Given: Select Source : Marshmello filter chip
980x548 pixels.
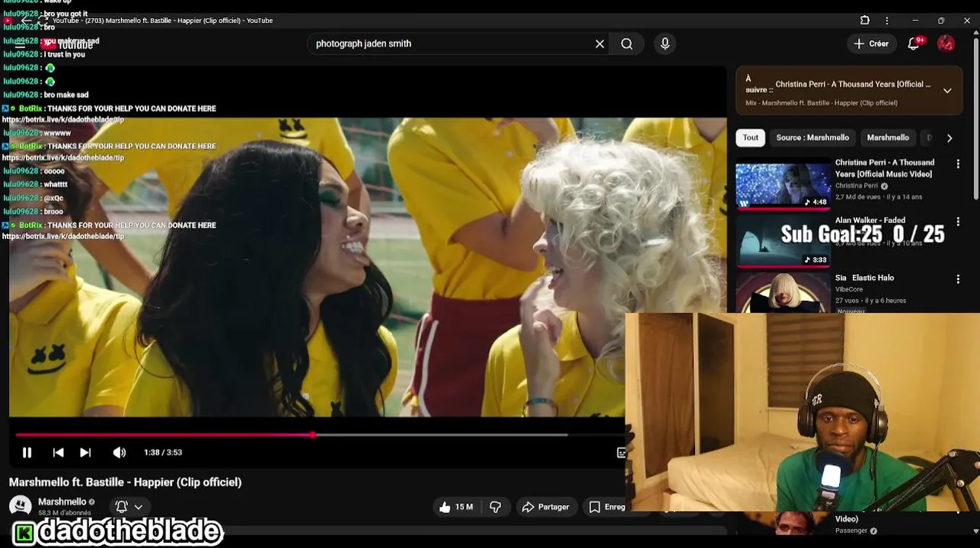Looking at the screenshot, I should 812,138.
